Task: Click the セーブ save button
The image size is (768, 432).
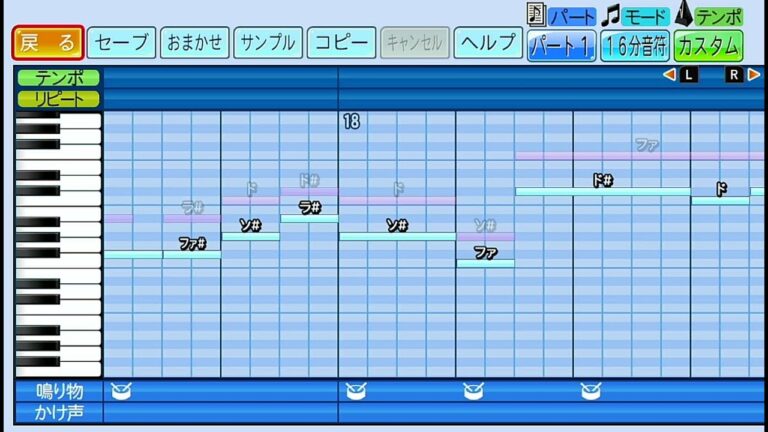Action: click(121, 43)
